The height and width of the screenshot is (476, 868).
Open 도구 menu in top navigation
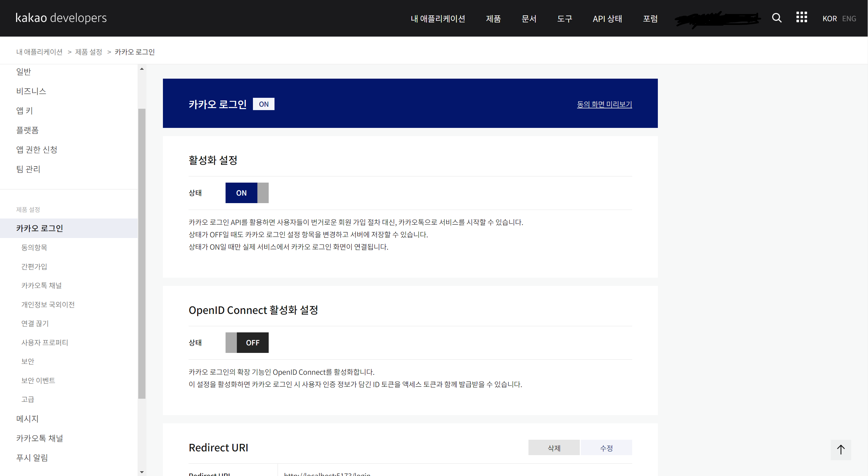(564, 18)
